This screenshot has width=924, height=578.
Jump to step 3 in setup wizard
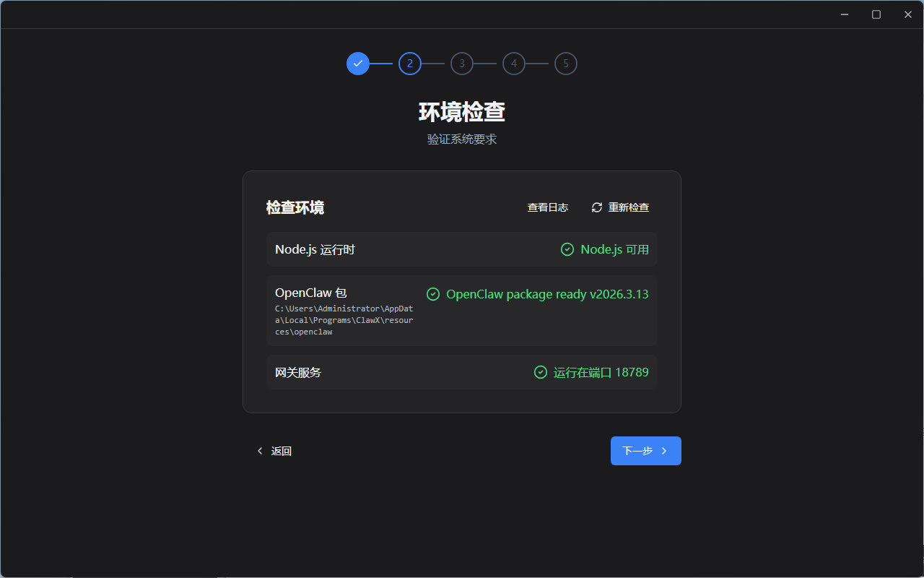[462, 64]
